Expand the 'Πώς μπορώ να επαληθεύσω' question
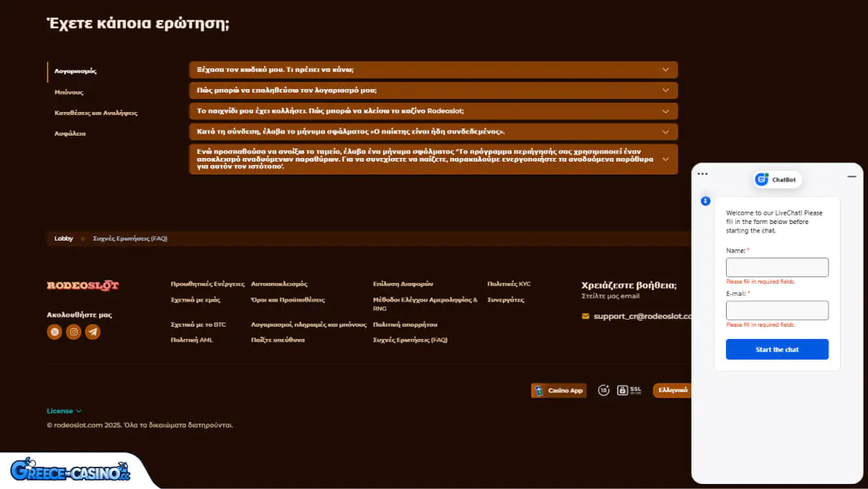The width and height of the screenshot is (868, 489). 433,90
